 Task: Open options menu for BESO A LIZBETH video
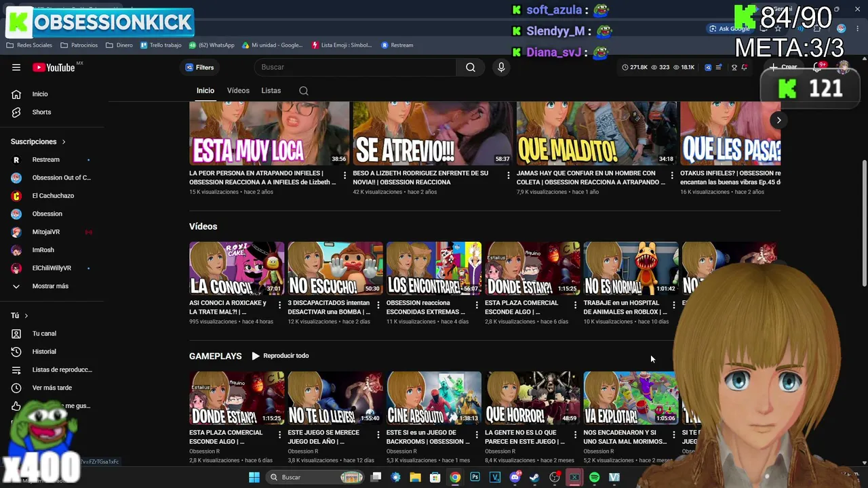tap(508, 176)
